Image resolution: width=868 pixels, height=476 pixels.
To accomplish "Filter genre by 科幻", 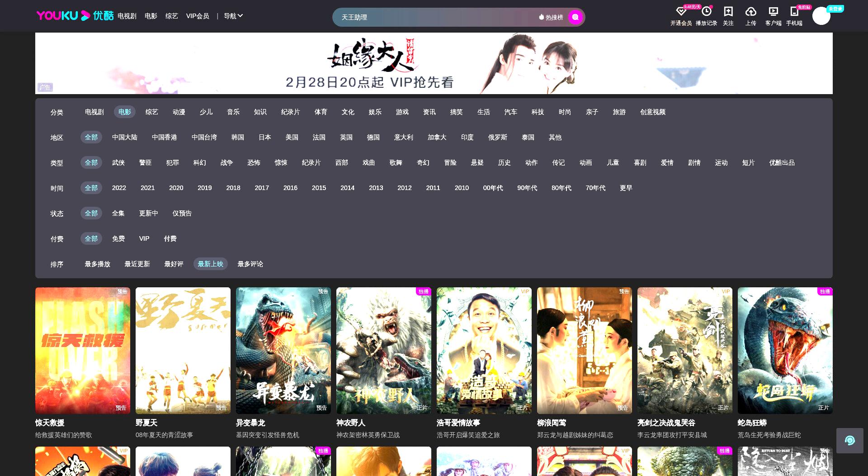I will tap(199, 162).
